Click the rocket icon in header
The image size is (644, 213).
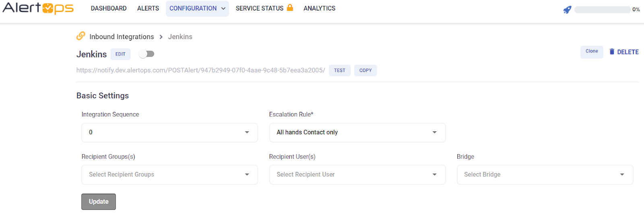567,10
